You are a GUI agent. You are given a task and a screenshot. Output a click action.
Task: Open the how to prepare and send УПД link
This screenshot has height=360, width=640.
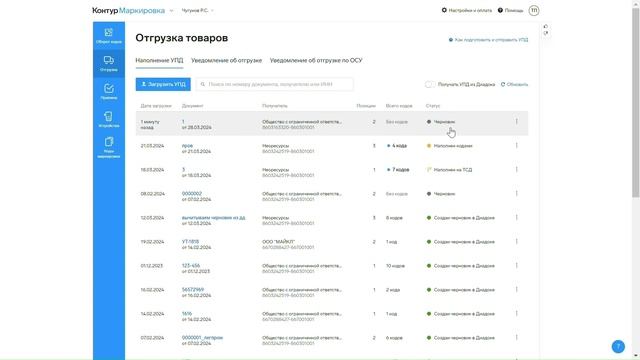(x=488, y=40)
